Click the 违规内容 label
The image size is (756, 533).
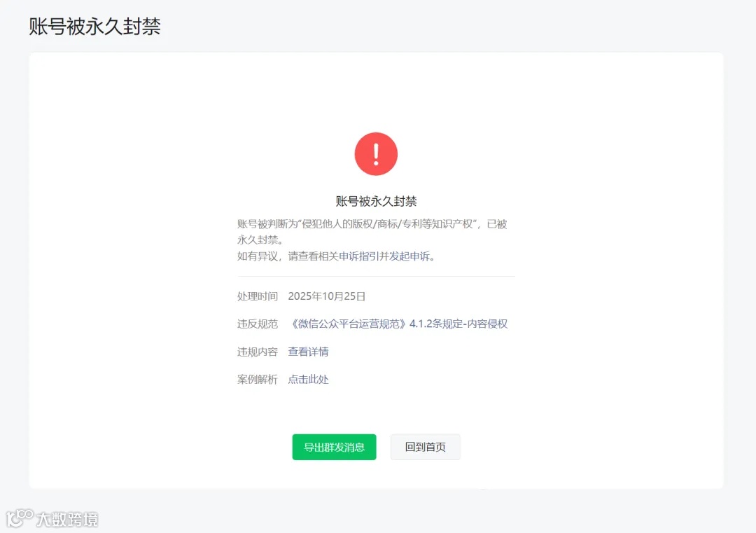[258, 352]
